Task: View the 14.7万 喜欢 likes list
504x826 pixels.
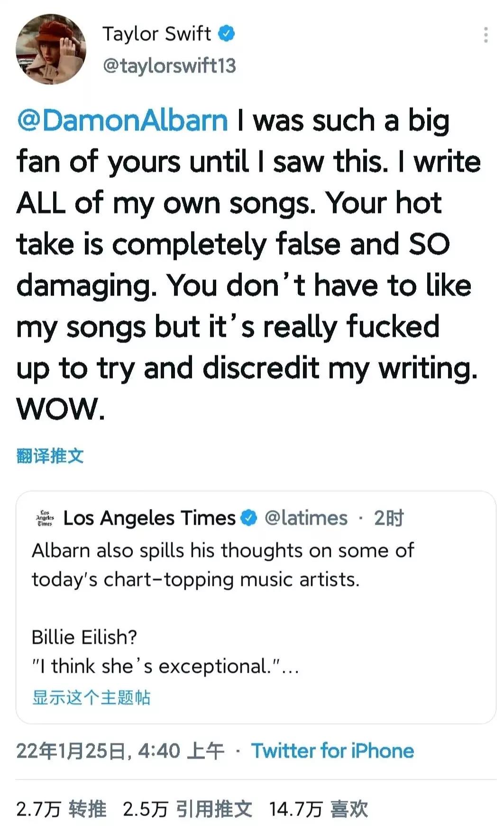Action: point(319,809)
